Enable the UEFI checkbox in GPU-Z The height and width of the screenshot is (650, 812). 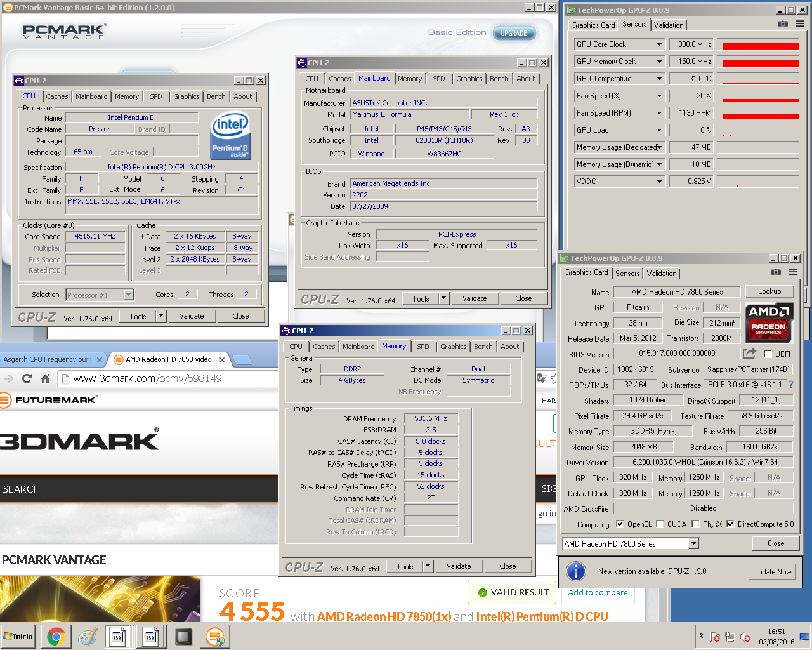tap(768, 354)
